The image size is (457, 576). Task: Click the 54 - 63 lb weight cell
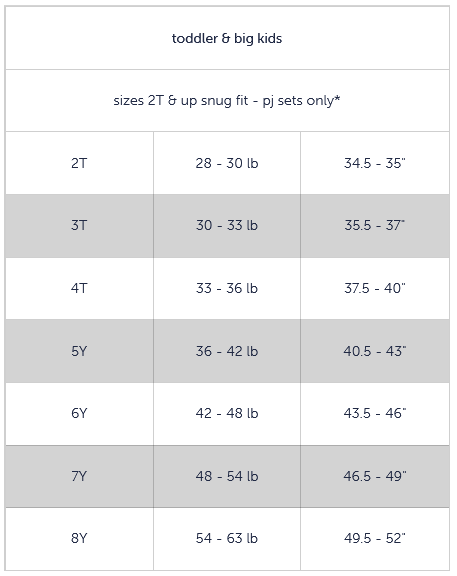(227, 539)
